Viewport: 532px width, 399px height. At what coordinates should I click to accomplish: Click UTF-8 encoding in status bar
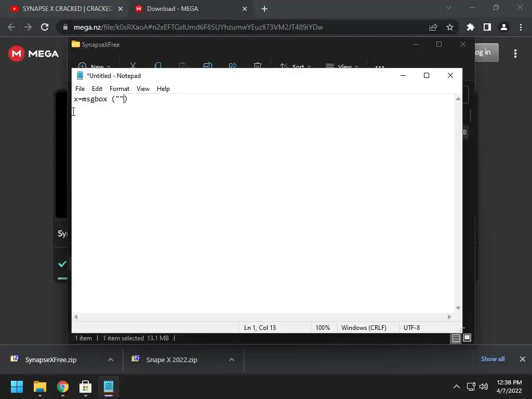pos(411,328)
